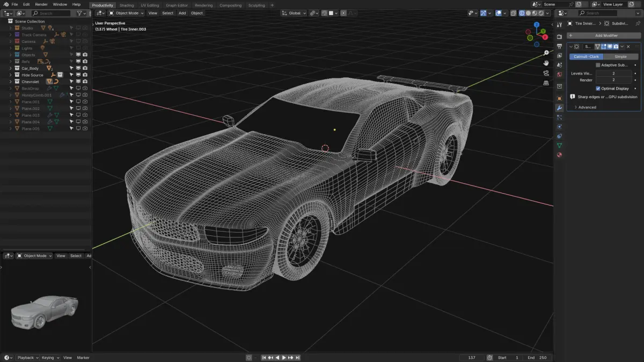Open the Material properties tab icon
Image resolution: width=644 pixels, height=362 pixels.
pyautogui.click(x=559, y=155)
